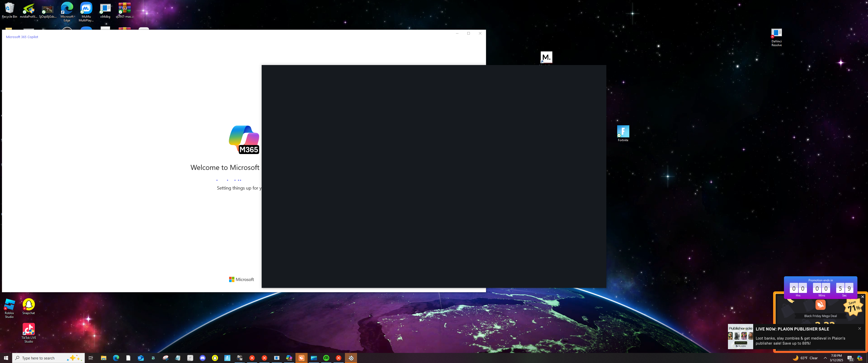Switch to Microsoft 365 Copilot on taskbar
Image resolution: width=868 pixels, height=363 pixels.
tap(289, 358)
